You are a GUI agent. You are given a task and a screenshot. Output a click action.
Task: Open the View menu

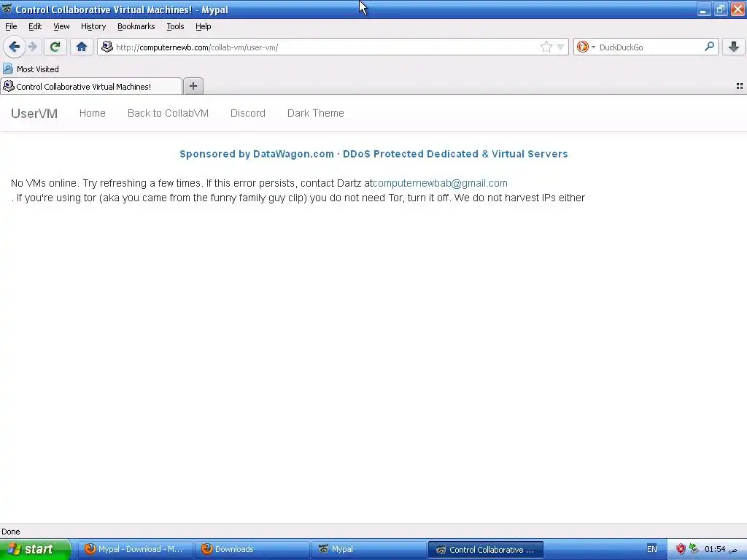pos(61,26)
